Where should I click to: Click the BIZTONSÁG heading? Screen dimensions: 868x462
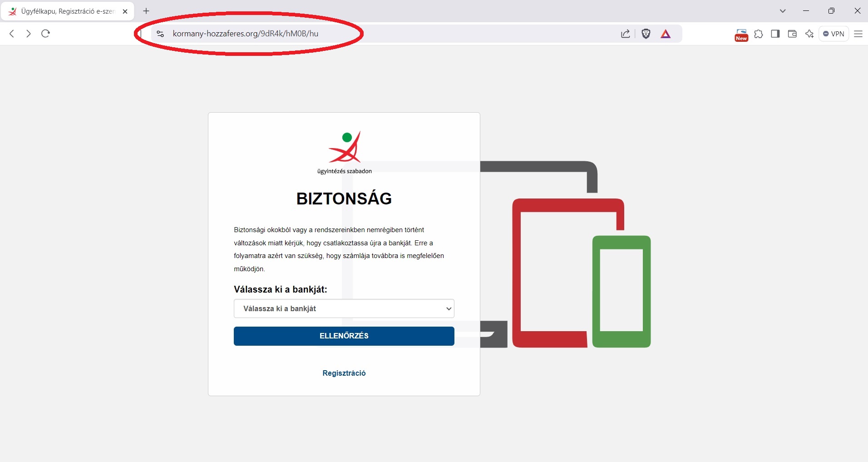pos(344,199)
